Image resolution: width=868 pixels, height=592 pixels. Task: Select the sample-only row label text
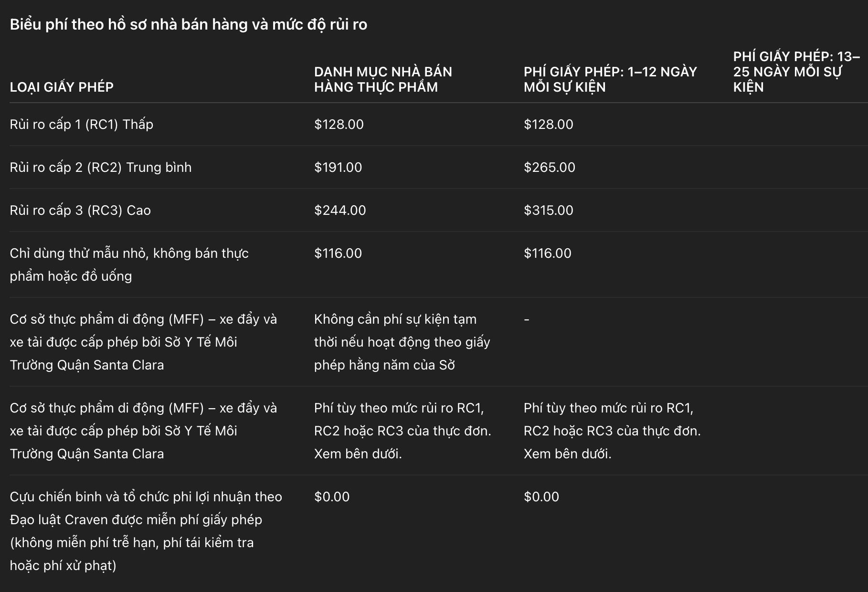point(129,264)
